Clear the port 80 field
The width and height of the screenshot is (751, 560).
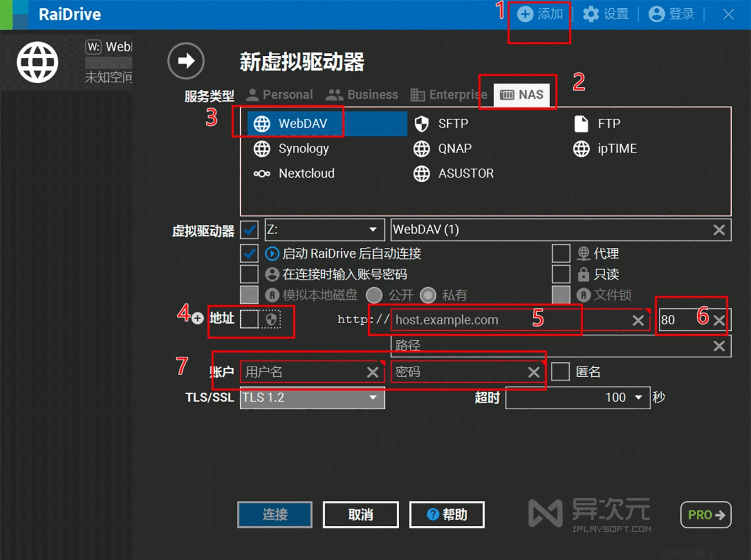(x=719, y=320)
